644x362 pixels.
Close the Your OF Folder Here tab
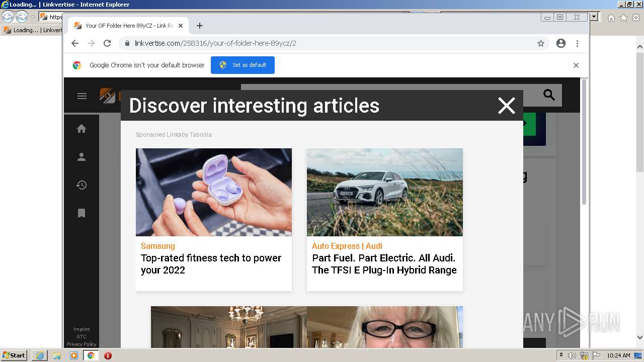coord(181,26)
